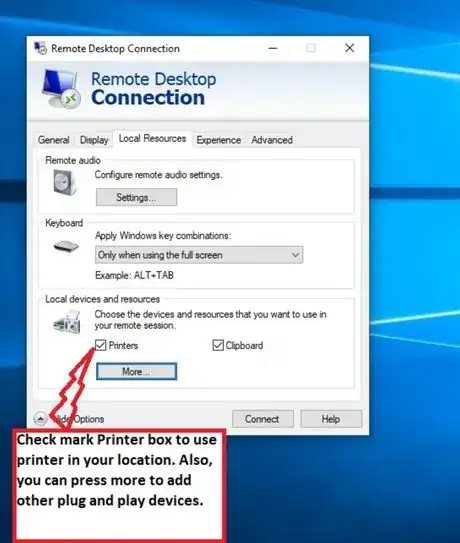Click the 'Keyboard' group label
The width and height of the screenshot is (460, 543).
pos(64,223)
